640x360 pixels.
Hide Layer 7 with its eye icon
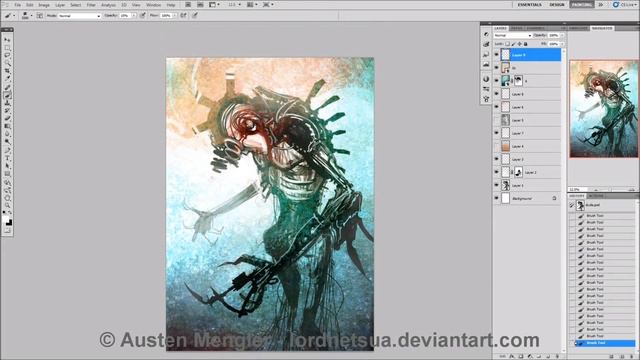pyautogui.click(x=497, y=133)
